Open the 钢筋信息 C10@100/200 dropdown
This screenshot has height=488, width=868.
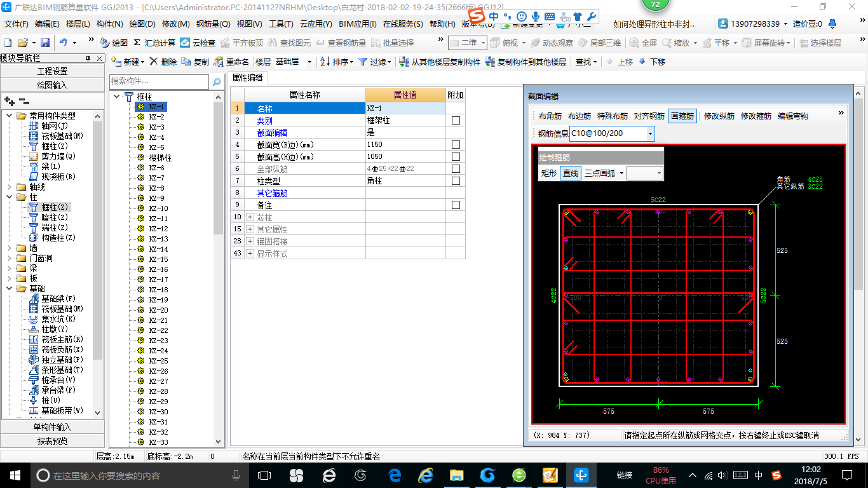pyautogui.click(x=650, y=133)
